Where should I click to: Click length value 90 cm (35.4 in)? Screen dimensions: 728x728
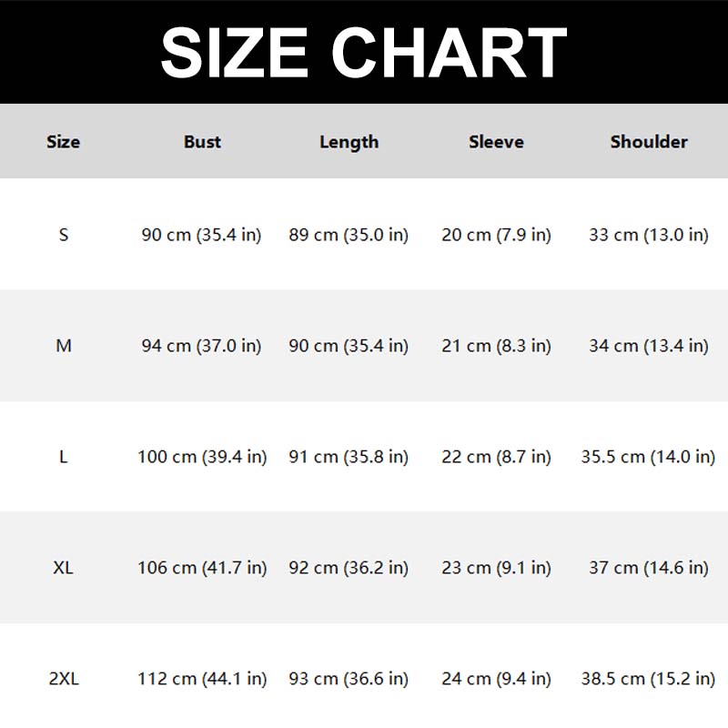pos(349,346)
